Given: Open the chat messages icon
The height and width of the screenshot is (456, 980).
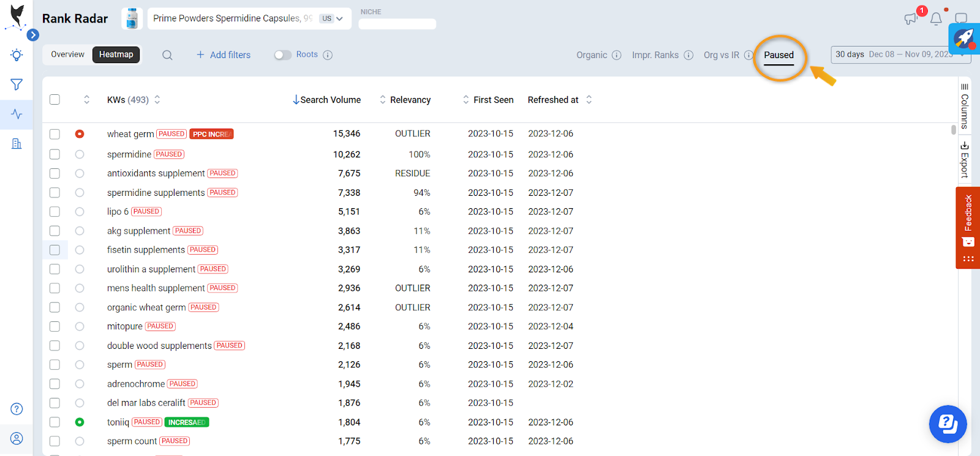Looking at the screenshot, I should pos(961,18).
